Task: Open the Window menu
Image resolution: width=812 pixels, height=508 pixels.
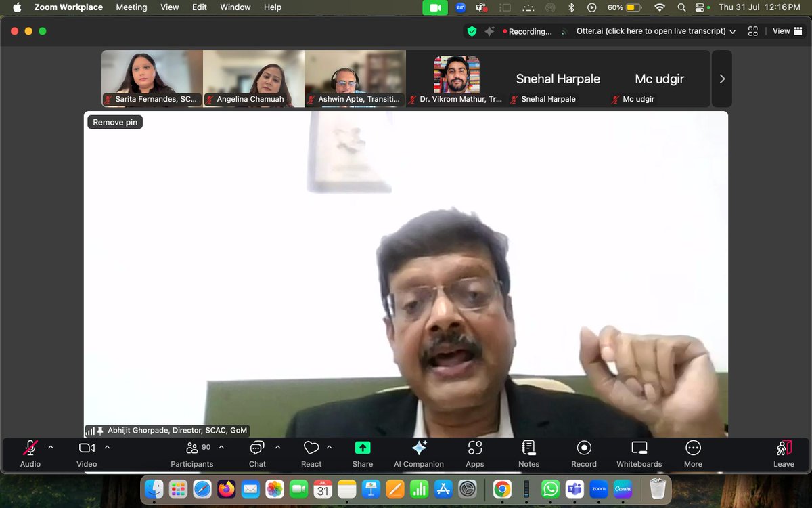Action: [x=235, y=7]
